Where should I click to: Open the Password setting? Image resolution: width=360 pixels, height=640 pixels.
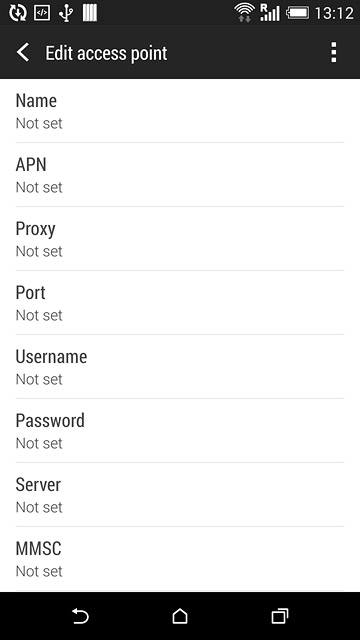180,431
